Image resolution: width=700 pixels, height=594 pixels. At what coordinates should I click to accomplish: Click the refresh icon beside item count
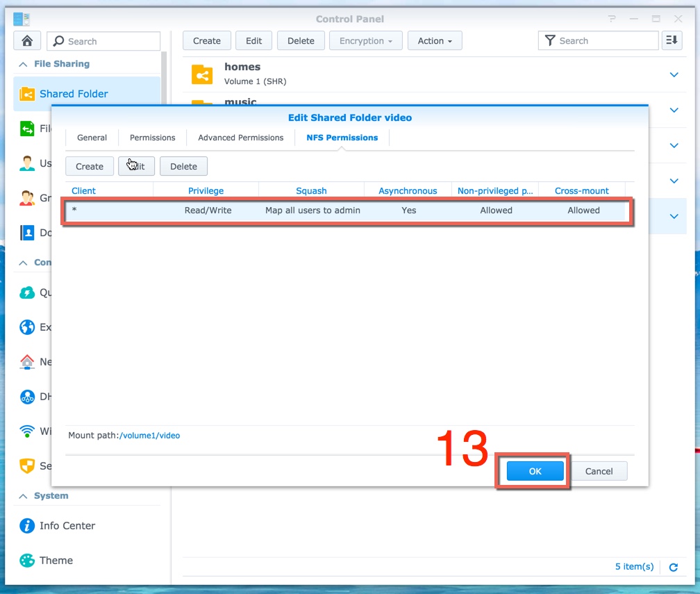[x=673, y=567]
